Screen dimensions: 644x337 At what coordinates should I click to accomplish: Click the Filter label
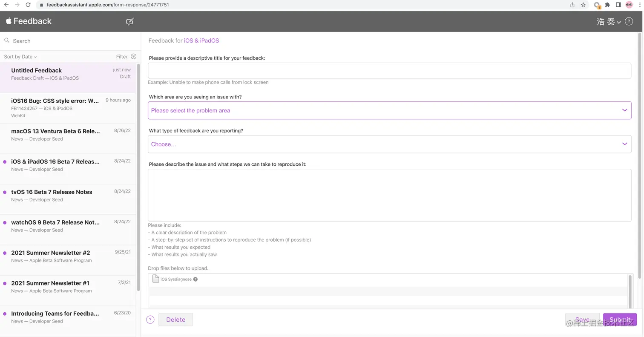122,57
